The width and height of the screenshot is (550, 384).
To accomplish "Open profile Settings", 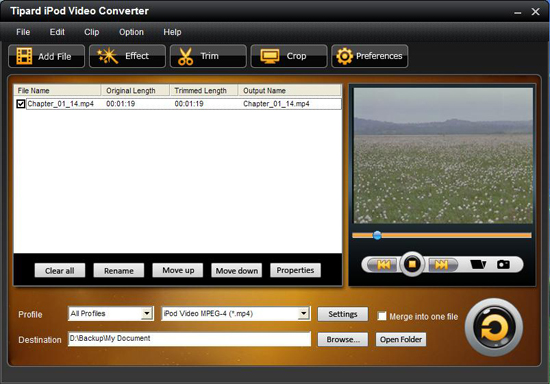I will pos(343,314).
